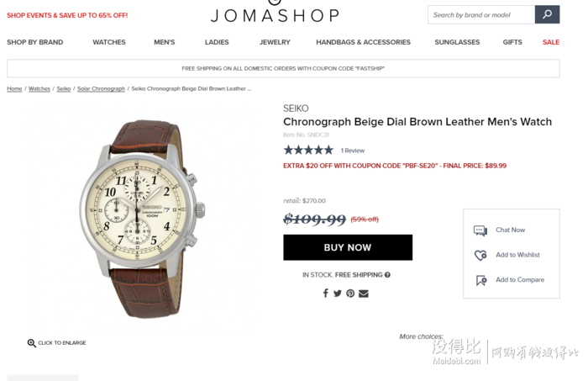Open the Shop By Brand menu

pyautogui.click(x=35, y=42)
